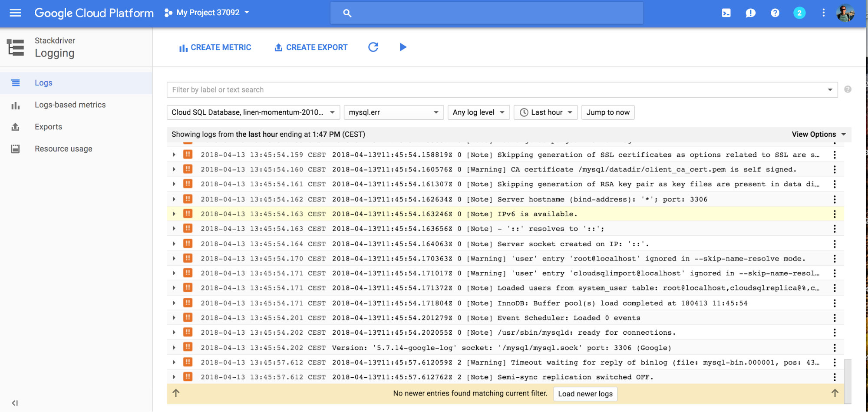Click up arrow at left of newer logs bar
Screen dimensions: 868x412
176,393
